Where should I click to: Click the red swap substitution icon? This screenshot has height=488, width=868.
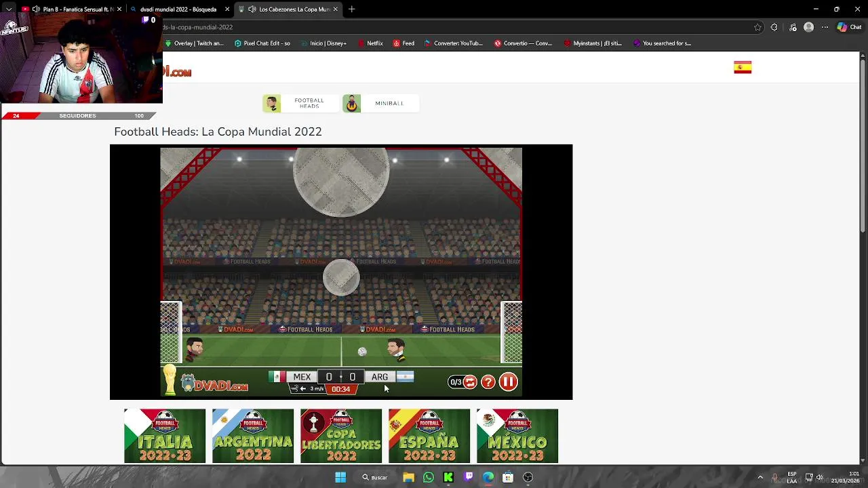point(470,382)
